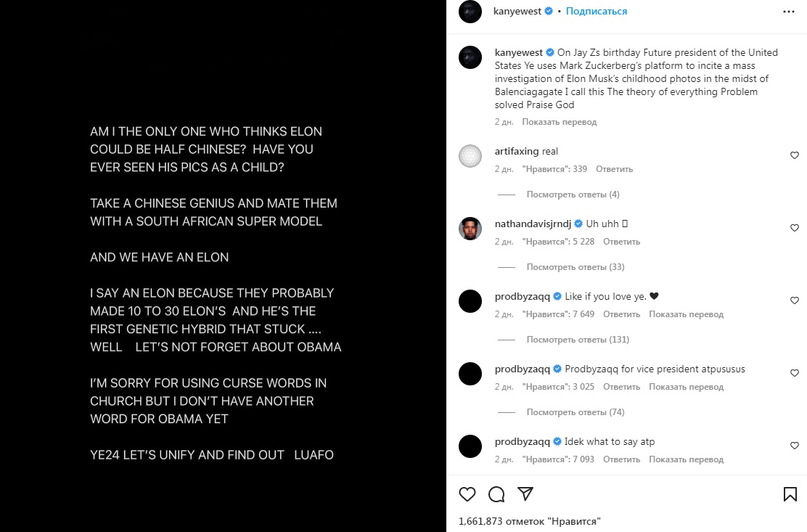Expand the 74 replies thread

(x=575, y=412)
